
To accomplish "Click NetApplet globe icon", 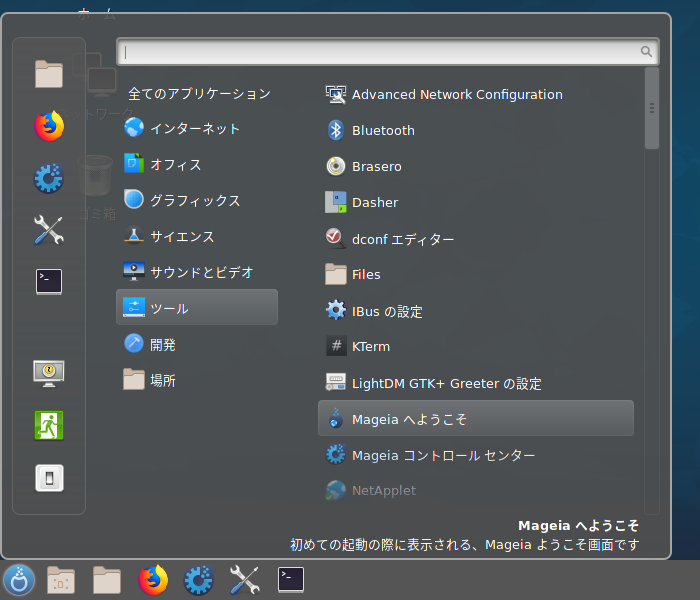I will [x=336, y=491].
